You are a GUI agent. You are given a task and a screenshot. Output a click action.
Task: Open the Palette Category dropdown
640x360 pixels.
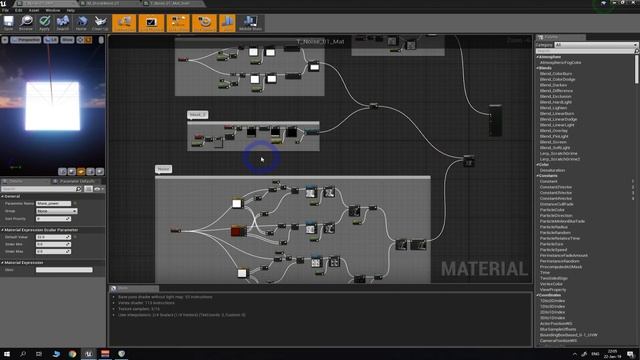(596, 45)
